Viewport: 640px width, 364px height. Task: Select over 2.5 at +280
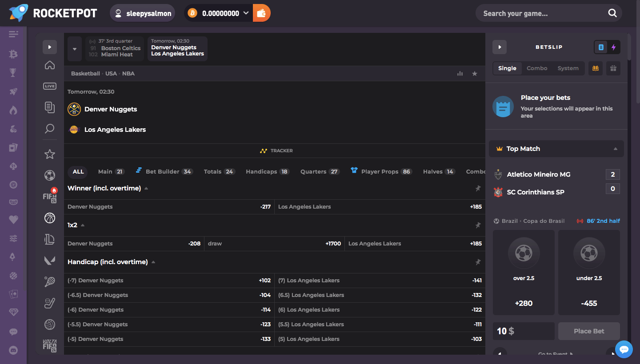coord(524,273)
